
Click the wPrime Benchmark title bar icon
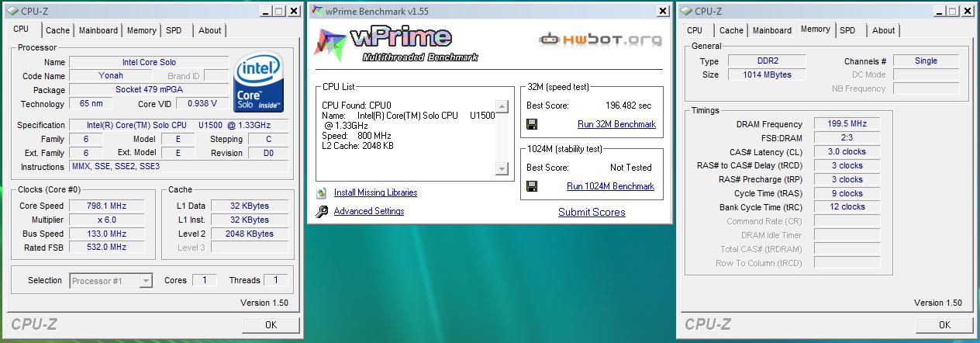click(317, 11)
